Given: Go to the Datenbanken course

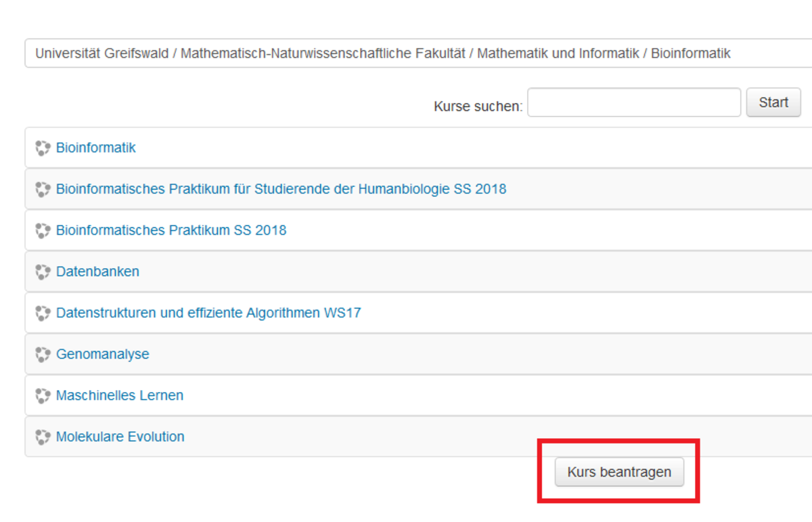Looking at the screenshot, I should [x=97, y=271].
